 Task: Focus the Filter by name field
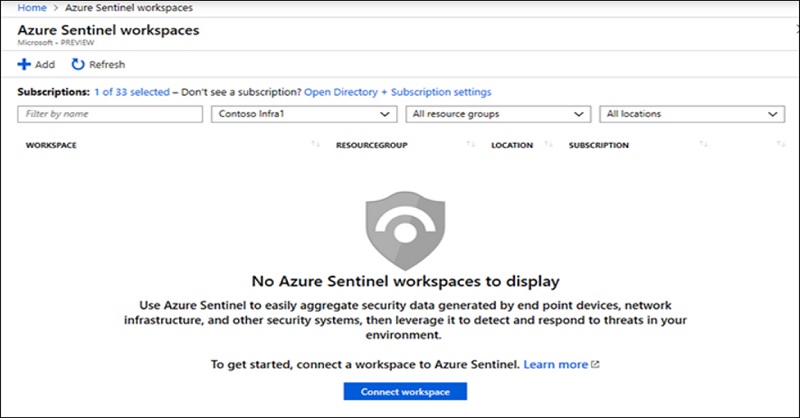(110, 114)
